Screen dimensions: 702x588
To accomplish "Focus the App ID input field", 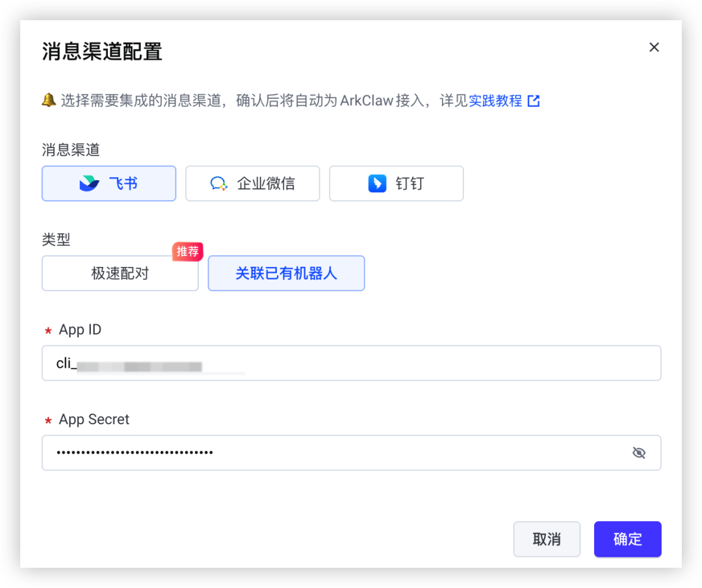I will [352, 363].
